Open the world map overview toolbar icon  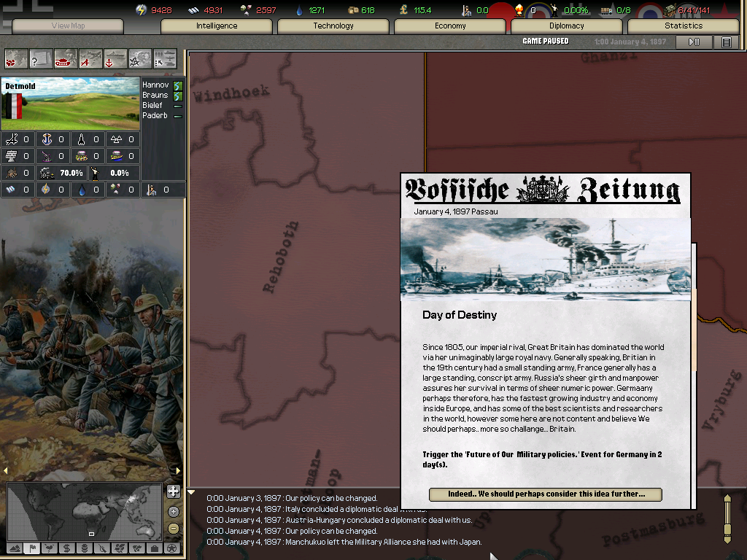[15, 58]
